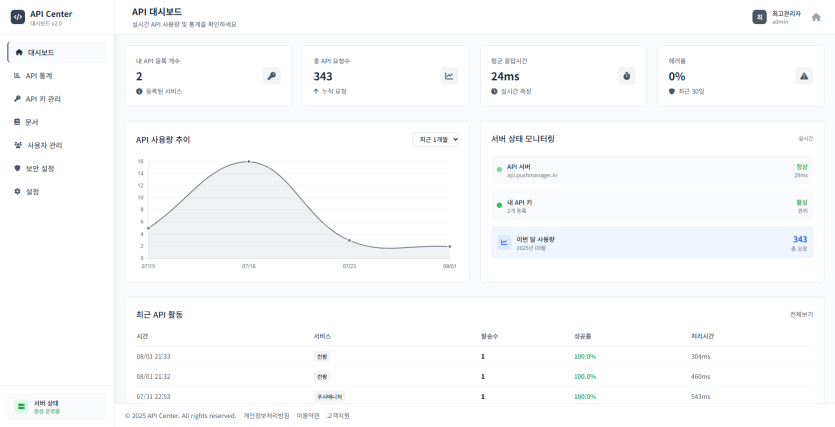Open the 최근 1개월 period dropdown
This screenshot has width=835, height=427.
click(436, 139)
